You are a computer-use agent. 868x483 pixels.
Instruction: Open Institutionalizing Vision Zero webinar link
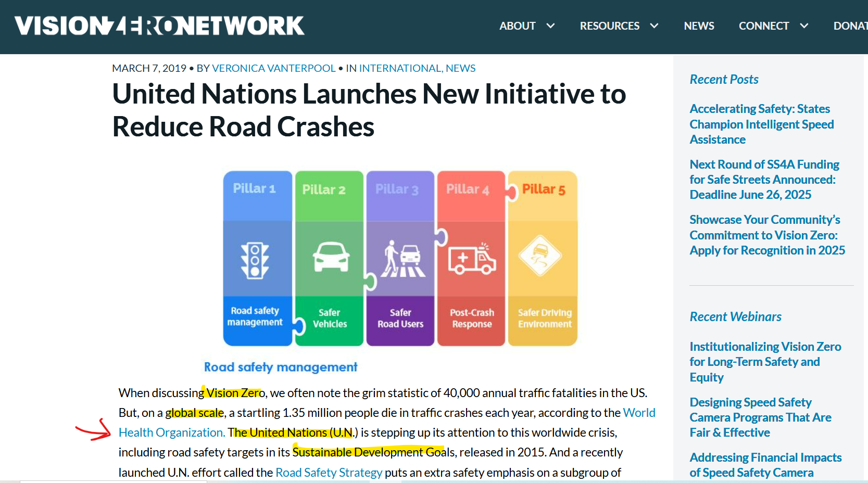click(765, 362)
